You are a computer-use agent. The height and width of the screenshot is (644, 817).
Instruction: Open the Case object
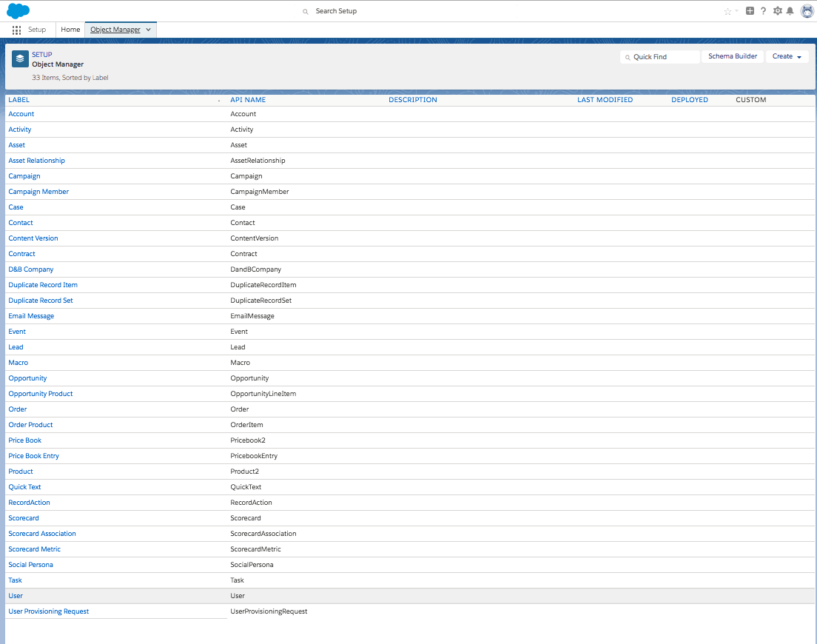coord(16,207)
